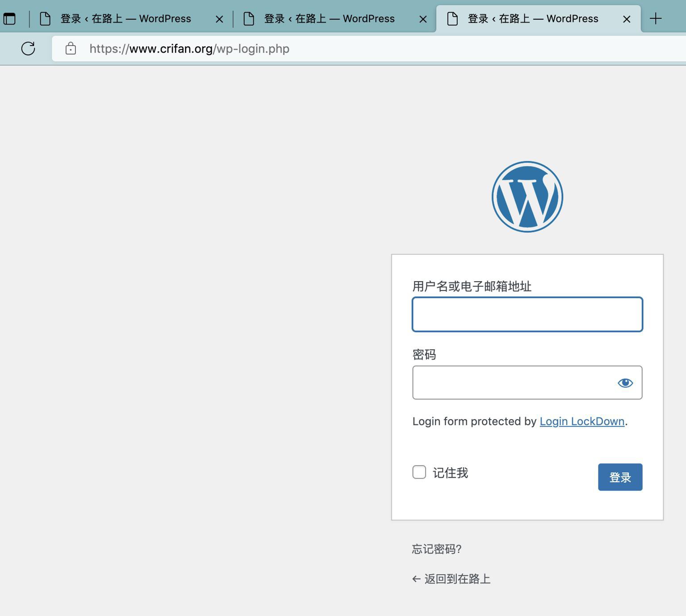The height and width of the screenshot is (616, 686).
Task: Close the second login tab
Action: pyautogui.click(x=423, y=19)
